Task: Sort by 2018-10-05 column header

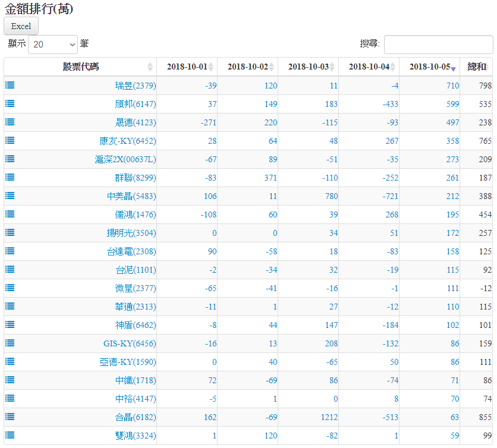Action: click(x=429, y=67)
